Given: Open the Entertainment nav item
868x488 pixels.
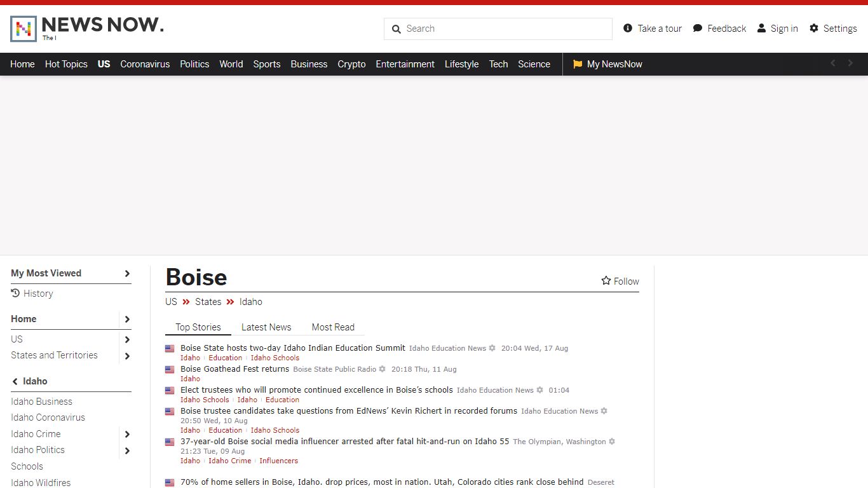Looking at the screenshot, I should pos(405,64).
